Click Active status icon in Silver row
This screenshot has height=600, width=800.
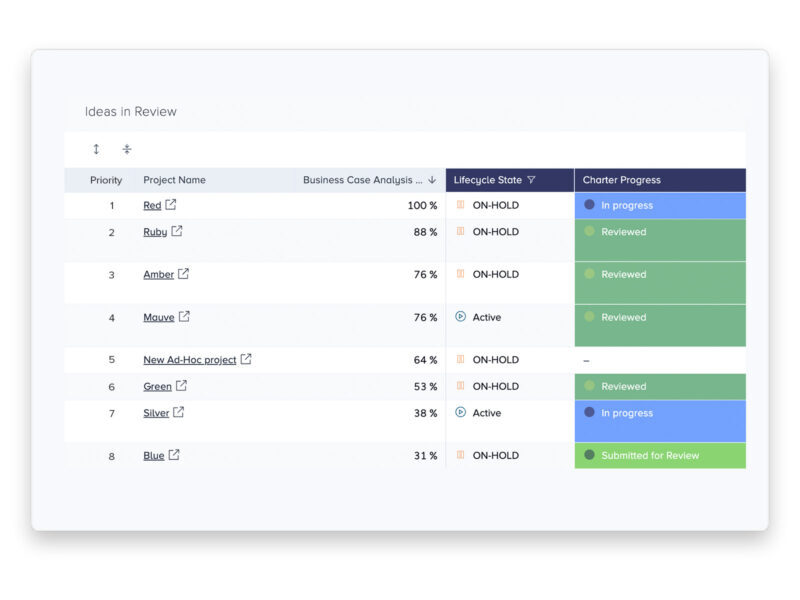click(461, 412)
